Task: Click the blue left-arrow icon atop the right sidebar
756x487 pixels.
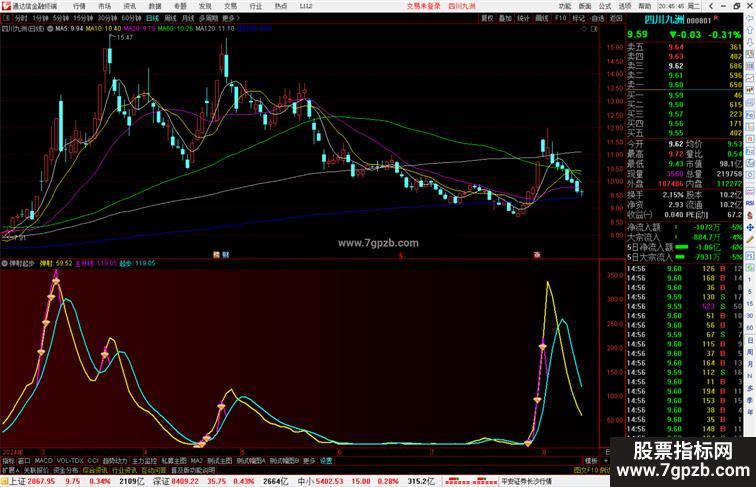Action: pyautogui.click(x=750, y=18)
